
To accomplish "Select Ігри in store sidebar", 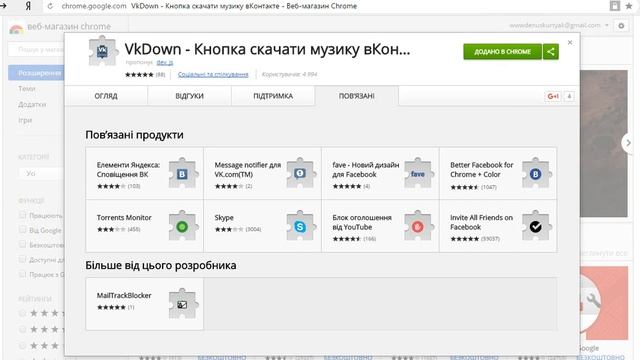I will click(x=25, y=120).
